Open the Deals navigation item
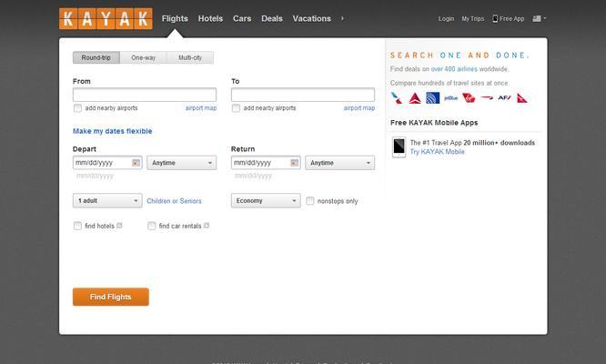Viewport: 606px width, 364px height. point(272,18)
